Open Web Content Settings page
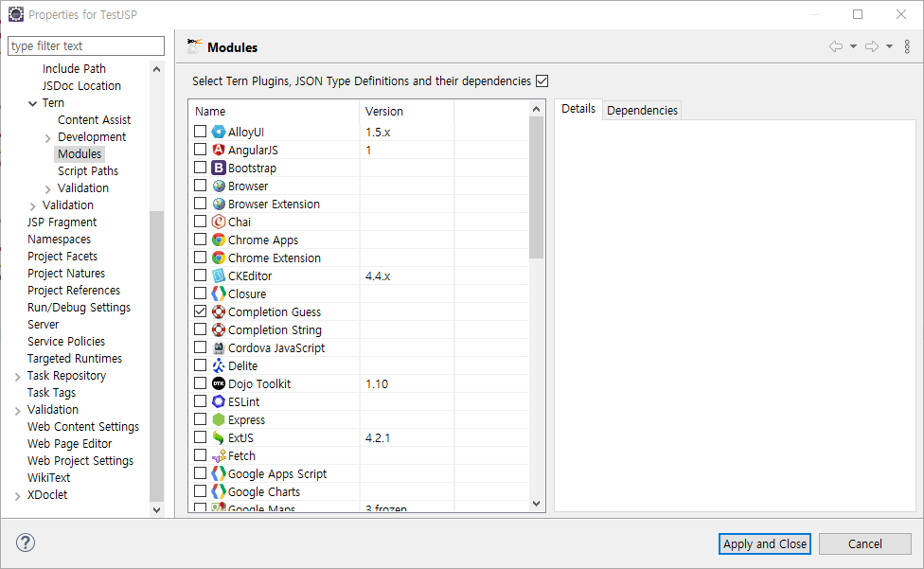Image resolution: width=924 pixels, height=569 pixels. (83, 426)
